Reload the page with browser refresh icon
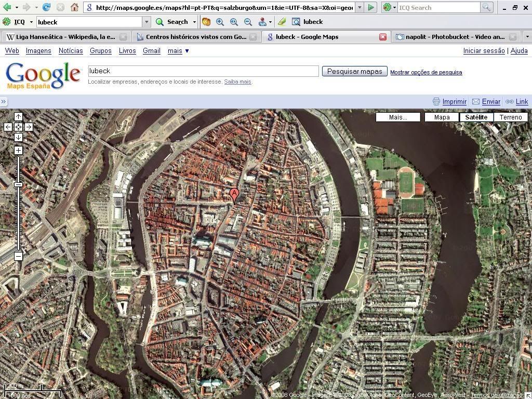Viewport: 532px width, 399px height. click(47, 7)
